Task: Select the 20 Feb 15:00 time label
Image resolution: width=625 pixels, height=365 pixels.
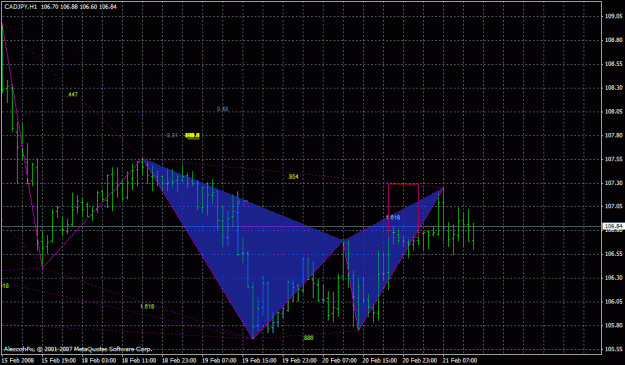Action: click(x=380, y=361)
